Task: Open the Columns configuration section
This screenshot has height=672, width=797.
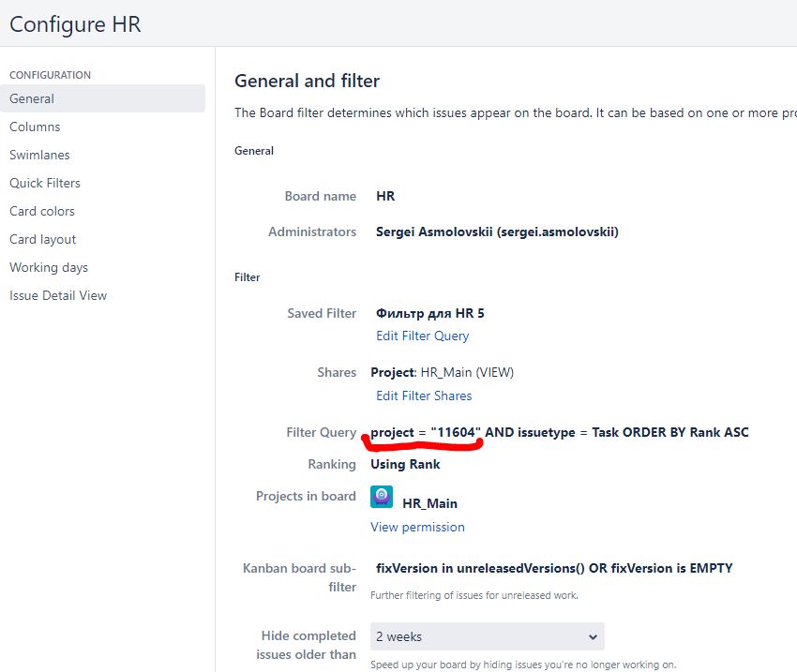Action: click(35, 127)
